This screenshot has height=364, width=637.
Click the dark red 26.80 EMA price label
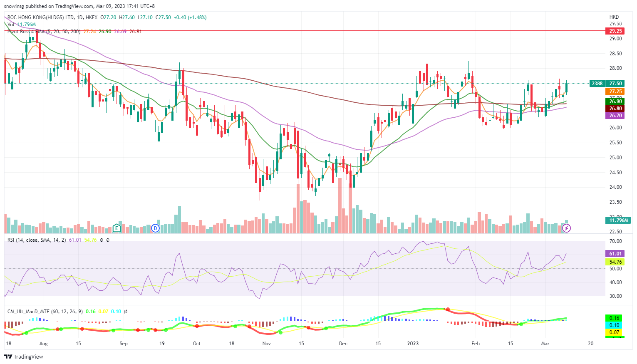tap(615, 109)
